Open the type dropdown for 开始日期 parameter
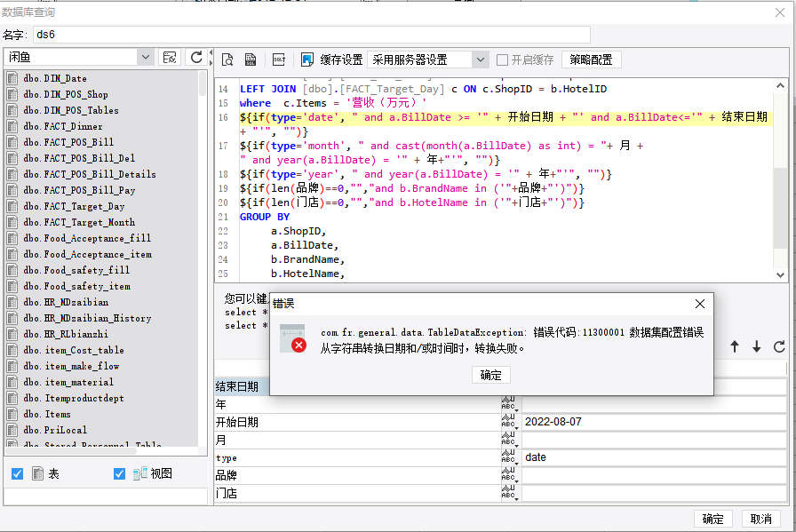 point(510,422)
